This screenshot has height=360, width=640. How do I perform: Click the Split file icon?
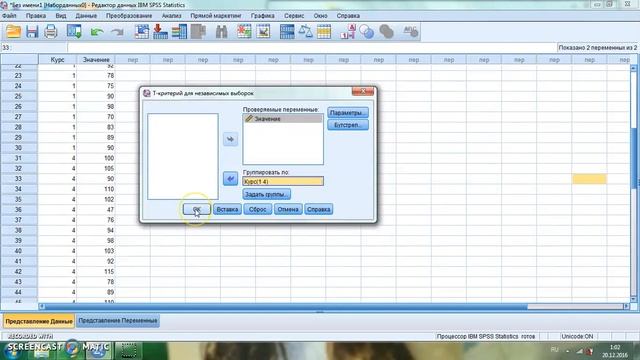pyautogui.click(x=287, y=32)
